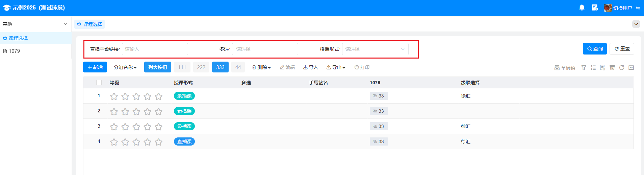Click the filter funnel icon
This screenshot has width=644, height=175.
584,68
